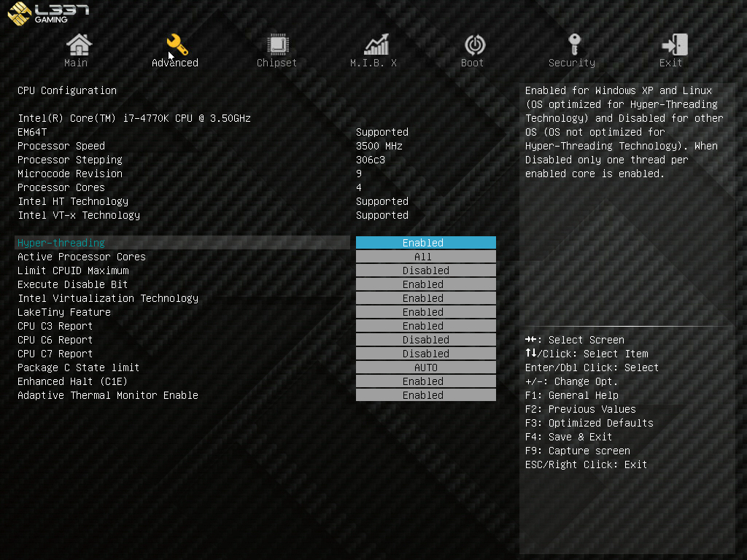Image resolution: width=747 pixels, height=560 pixels.
Task: Select the CPU C6 Report Disabled button
Action: pyautogui.click(x=425, y=340)
